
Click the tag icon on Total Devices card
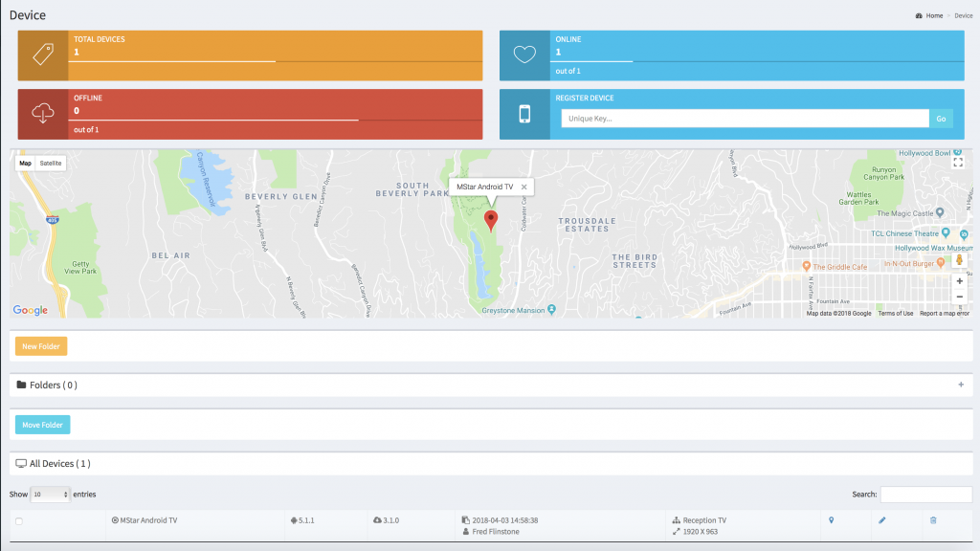click(x=43, y=55)
